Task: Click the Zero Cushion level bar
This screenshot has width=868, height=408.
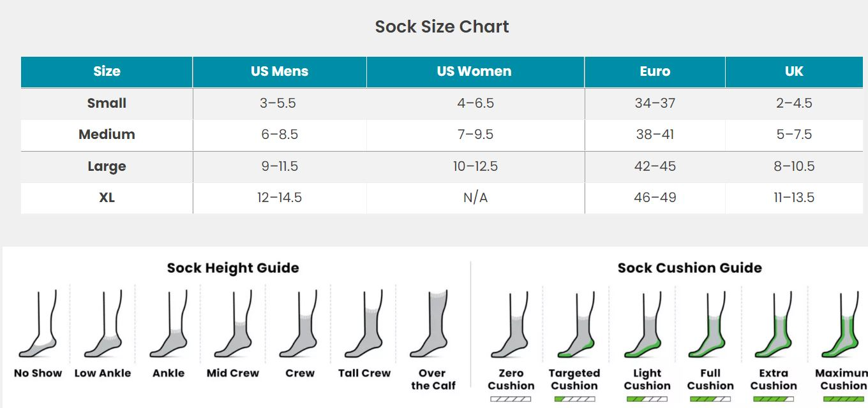Action: point(511,399)
